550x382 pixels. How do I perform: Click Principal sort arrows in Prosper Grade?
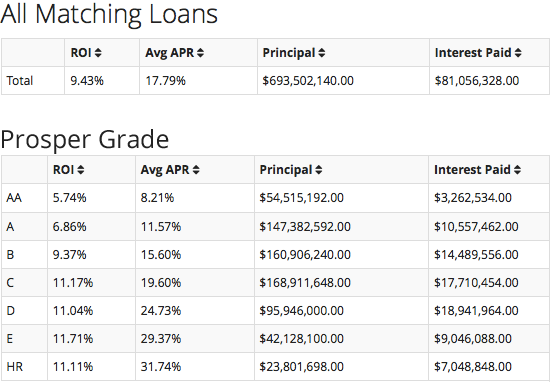point(318,170)
